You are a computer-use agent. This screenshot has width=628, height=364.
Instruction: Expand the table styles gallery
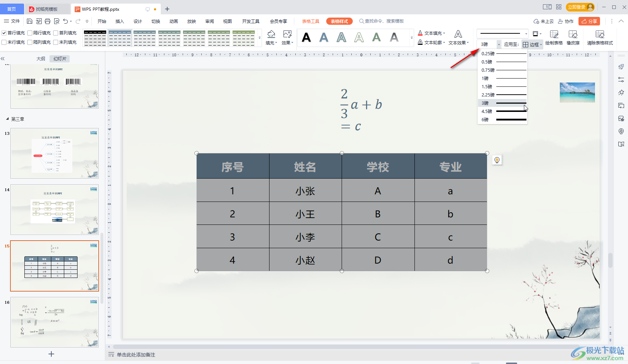click(259, 38)
